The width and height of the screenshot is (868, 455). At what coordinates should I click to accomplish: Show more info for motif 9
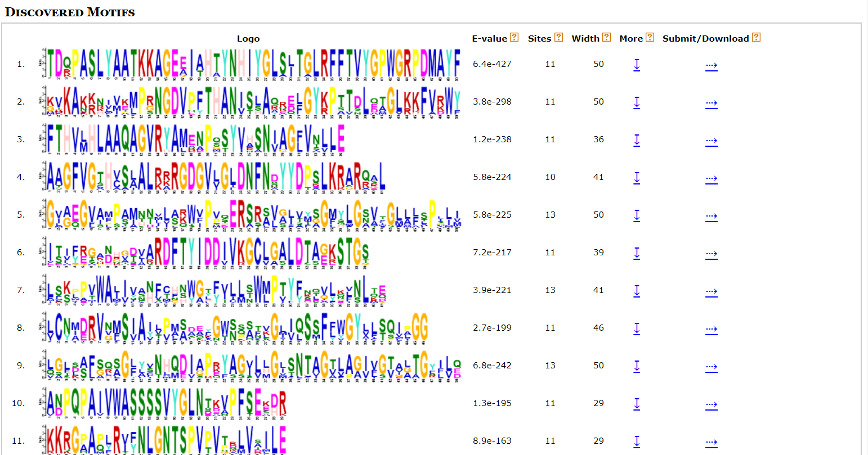637,366
